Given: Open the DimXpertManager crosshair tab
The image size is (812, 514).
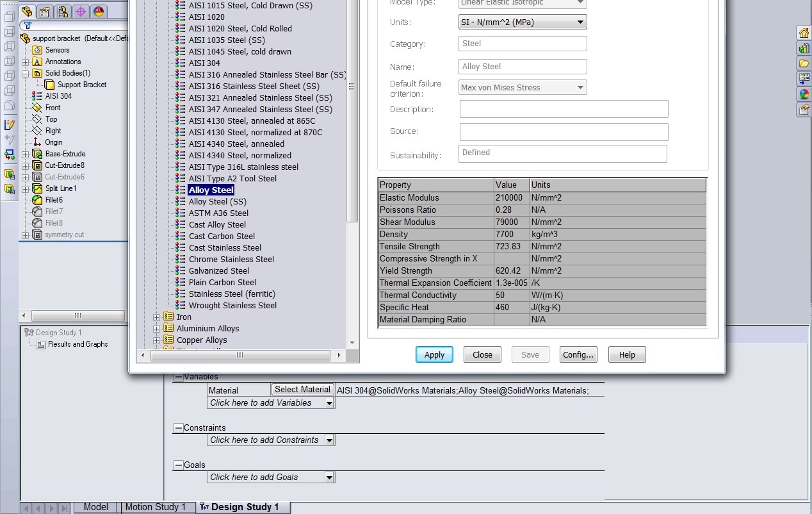Looking at the screenshot, I should [81, 12].
